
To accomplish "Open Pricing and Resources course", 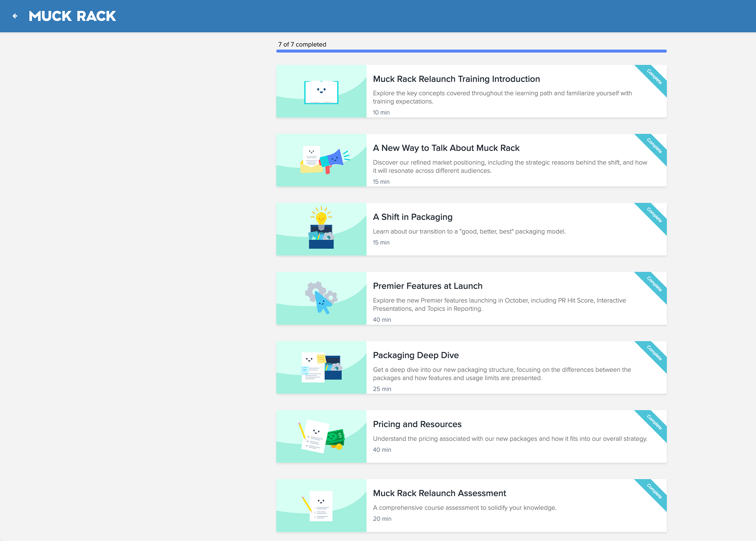I will 417,424.
